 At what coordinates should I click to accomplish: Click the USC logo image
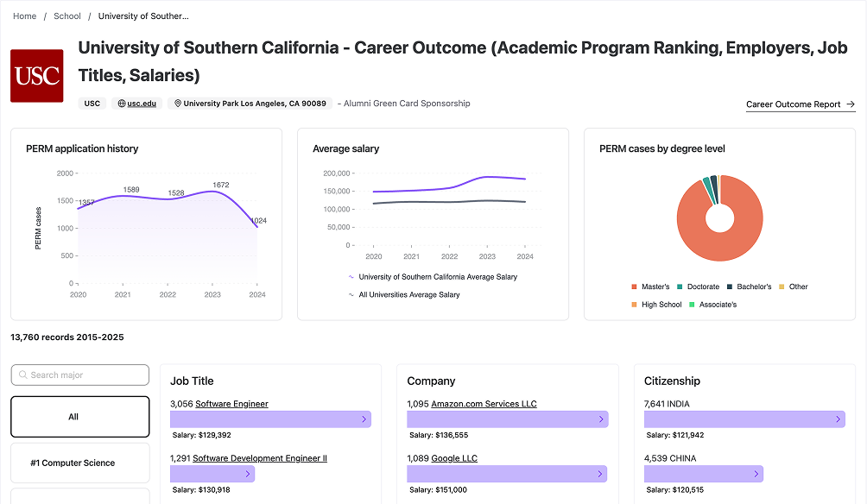(x=37, y=76)
